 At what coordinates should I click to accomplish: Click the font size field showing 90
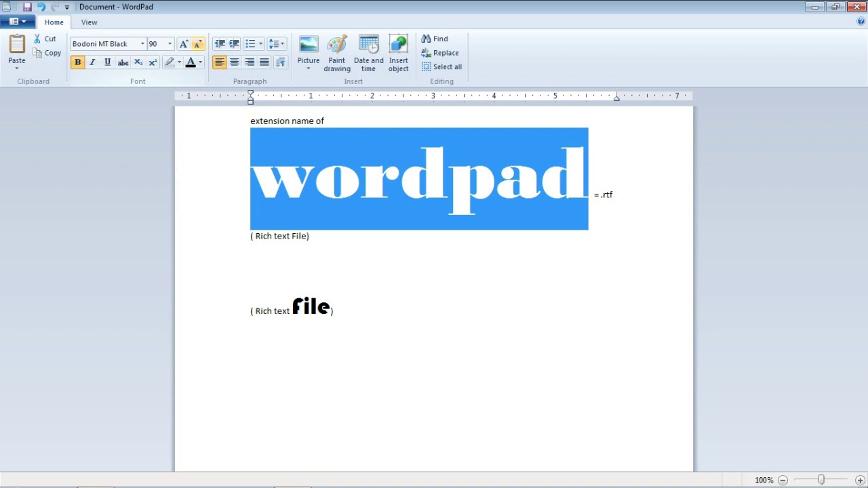(x=157, y=44)
